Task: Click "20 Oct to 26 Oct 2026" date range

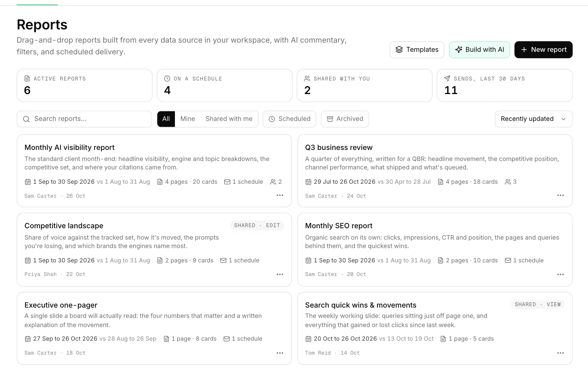Action: tap(345, 339)
